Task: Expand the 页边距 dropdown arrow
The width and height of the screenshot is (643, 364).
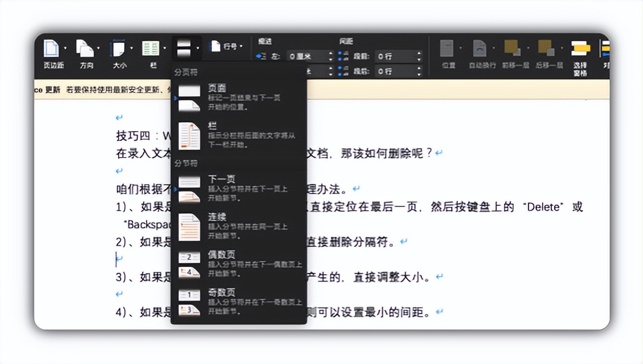Action: click(65, 49)
